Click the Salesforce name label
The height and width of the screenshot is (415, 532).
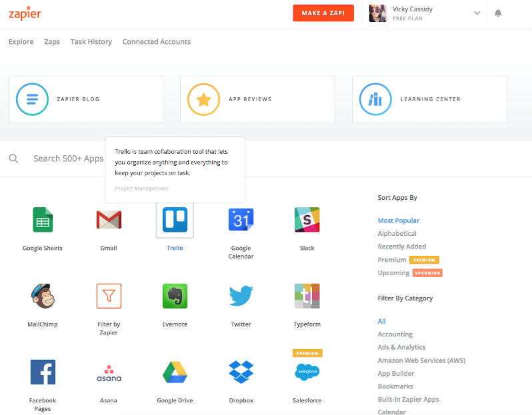[x=307, y=400]
